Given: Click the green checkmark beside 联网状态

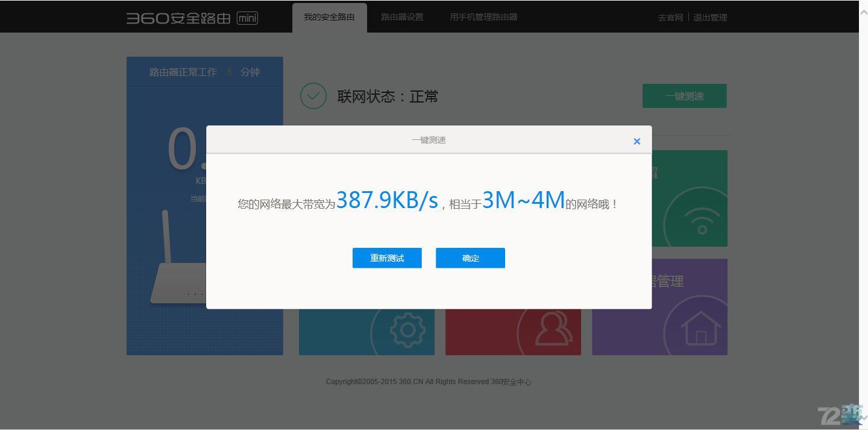Looking at the screenshot, I should tap(313, 95).
